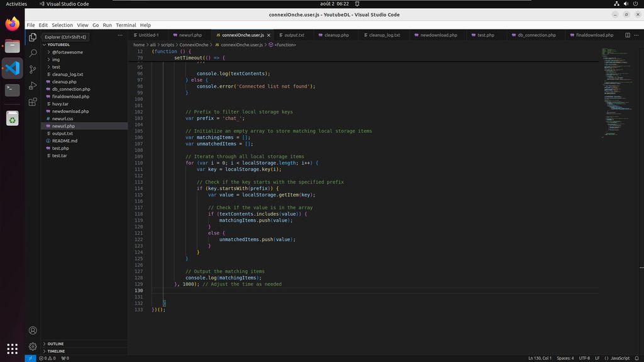Open Firefox from the Ubuntu dock
The width and height of the screenshot is (644, 362).
pos(12,25)
